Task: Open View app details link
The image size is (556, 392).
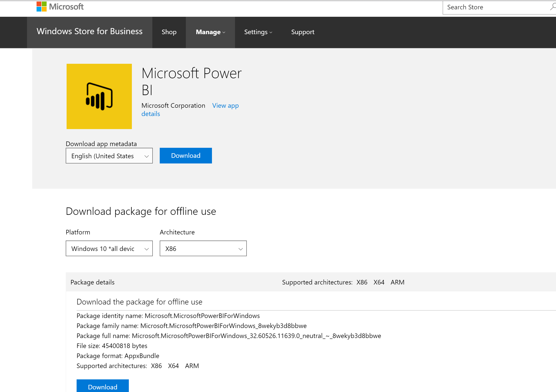Action: (225, 106)
